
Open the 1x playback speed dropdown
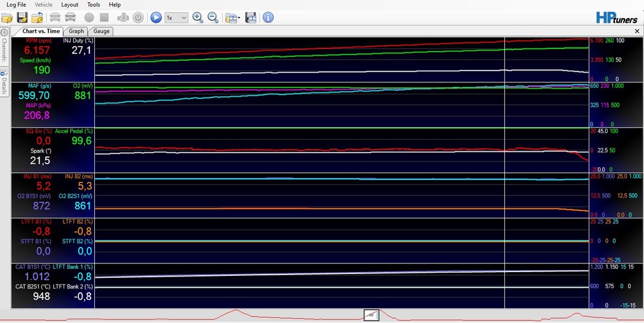(x=176, y=18)
